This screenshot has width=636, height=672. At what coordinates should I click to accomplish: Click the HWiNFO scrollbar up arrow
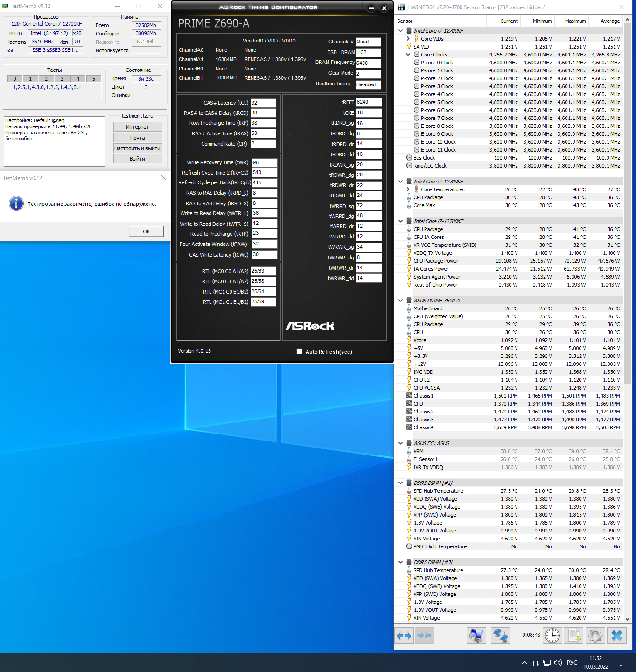627,20
